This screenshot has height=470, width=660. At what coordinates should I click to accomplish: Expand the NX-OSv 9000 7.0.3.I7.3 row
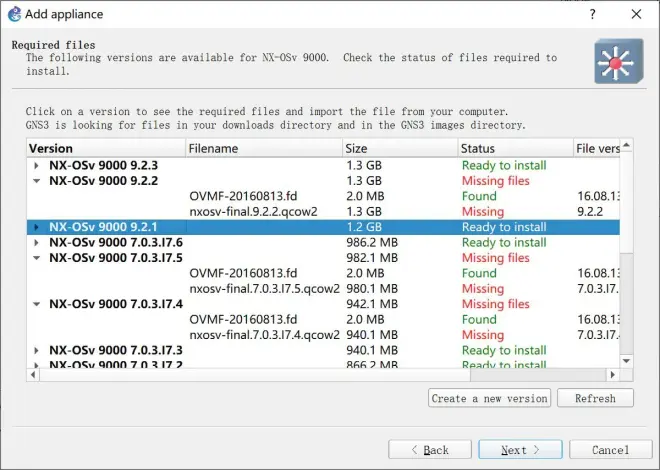[x=37, y=351]
